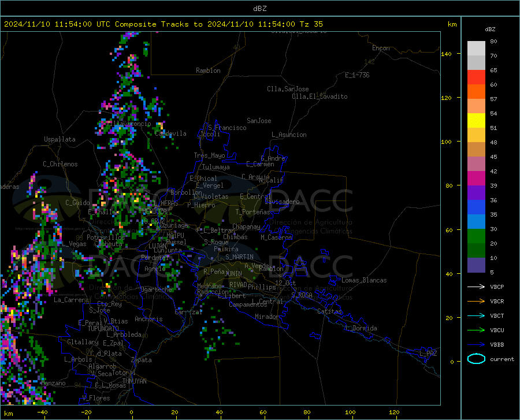The width and height of the screenshot is (520, 420).
Task: Click the 'Tulumaya' map label
Action: click(216, 167)
